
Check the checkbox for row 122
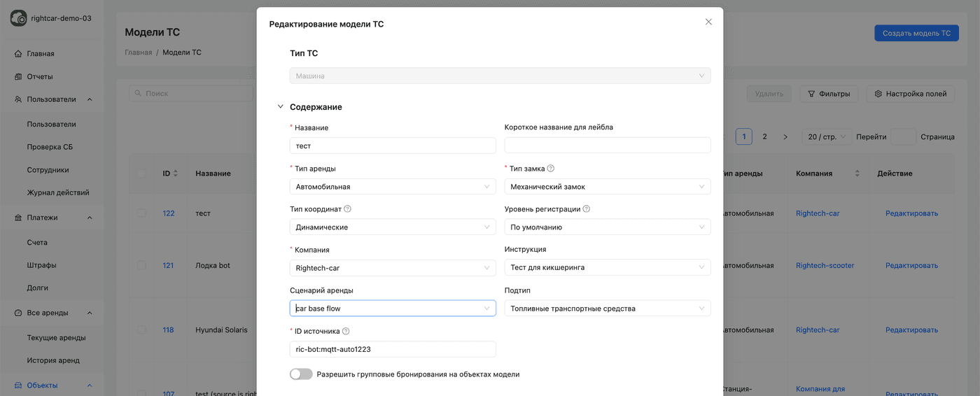point(142,213)
